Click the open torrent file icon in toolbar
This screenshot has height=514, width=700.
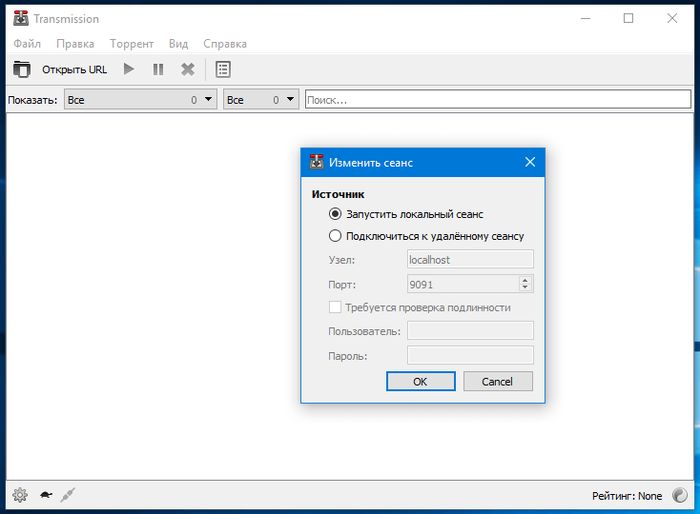pyautogui.click(x=21, y=69)
